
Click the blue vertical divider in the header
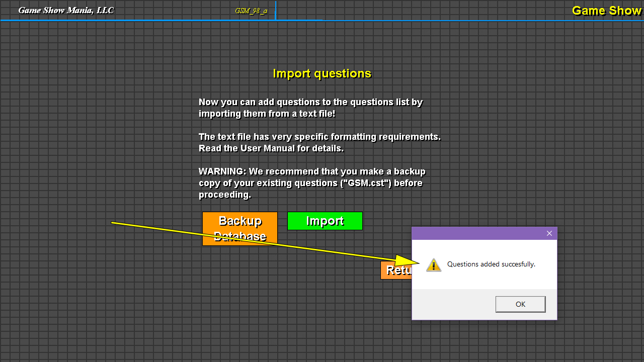[276, 11]
